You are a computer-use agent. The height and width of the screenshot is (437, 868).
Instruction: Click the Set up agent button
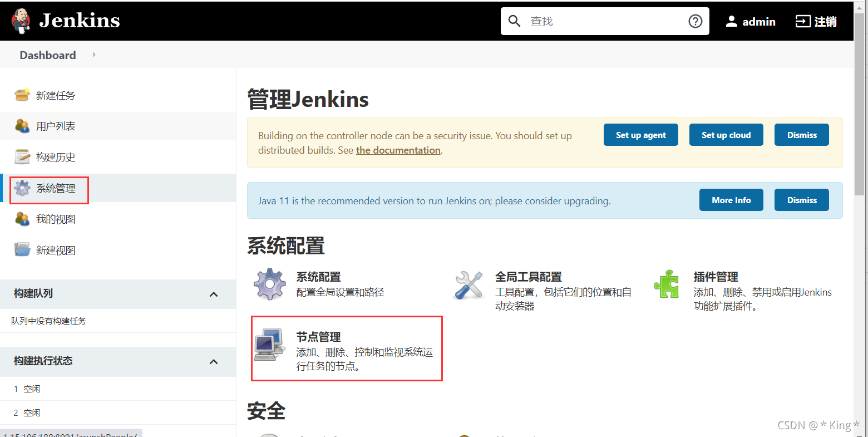click(x=641, y=135)
